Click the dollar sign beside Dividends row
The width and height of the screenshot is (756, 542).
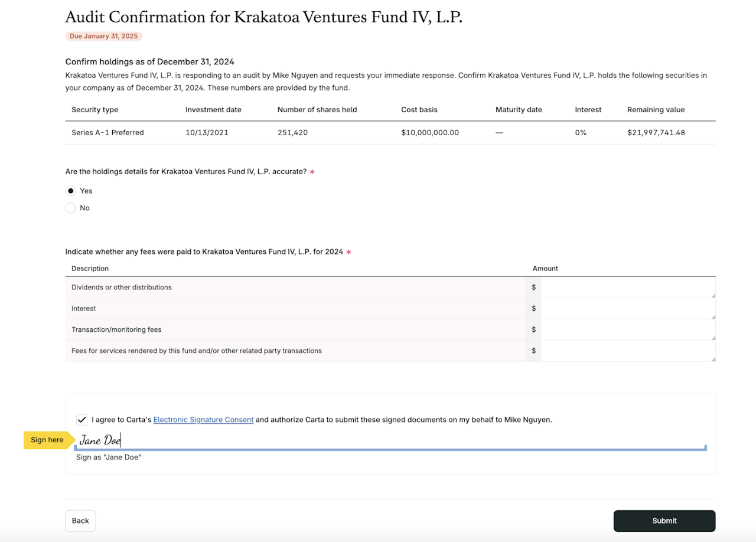tap(533, 287)
